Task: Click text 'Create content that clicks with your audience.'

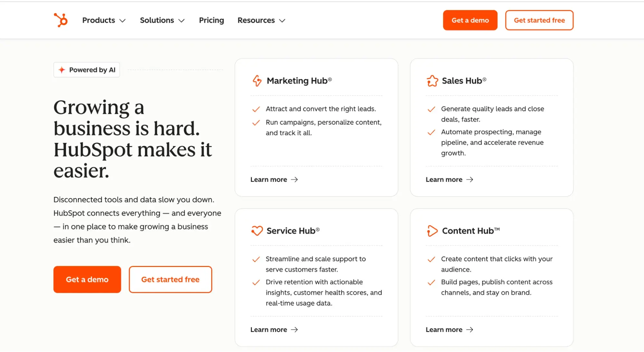Action: (x=496, y=264)
